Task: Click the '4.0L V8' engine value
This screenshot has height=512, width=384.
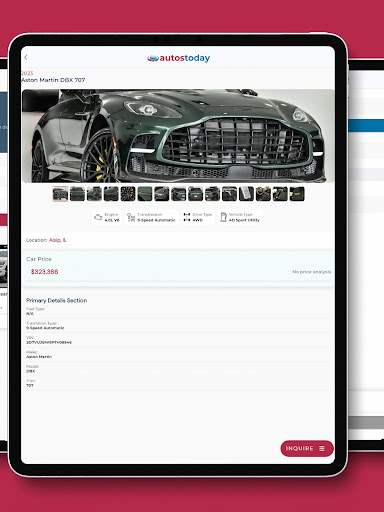Action: (x=112, y=220)
